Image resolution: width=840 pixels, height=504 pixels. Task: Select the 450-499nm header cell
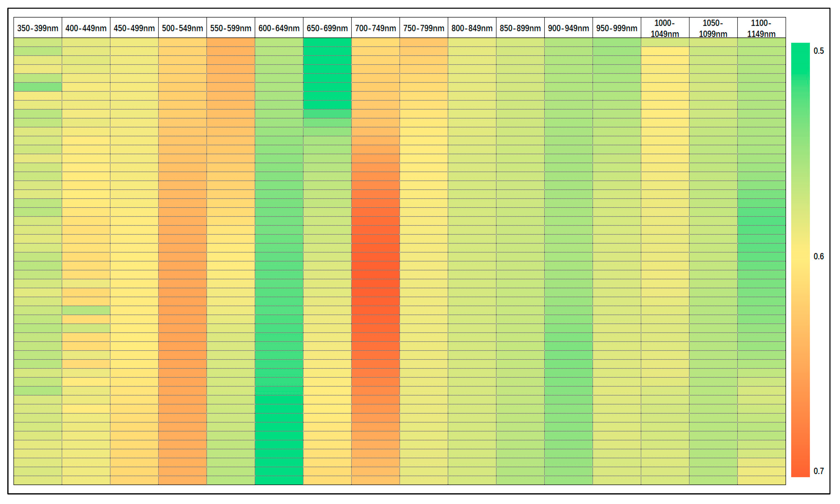pos(134,28)
